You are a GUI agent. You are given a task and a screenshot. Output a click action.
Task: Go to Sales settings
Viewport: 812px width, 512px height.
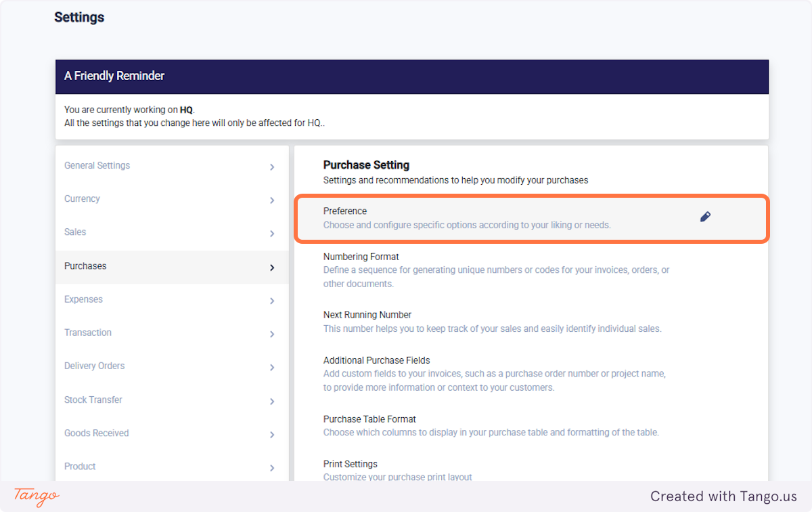point(172,232)
